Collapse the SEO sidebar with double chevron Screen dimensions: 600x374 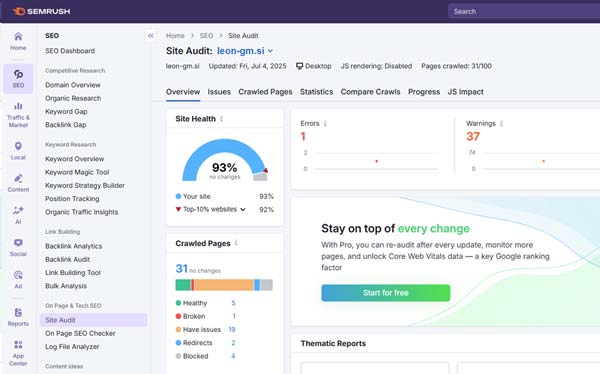coord(151,36)
